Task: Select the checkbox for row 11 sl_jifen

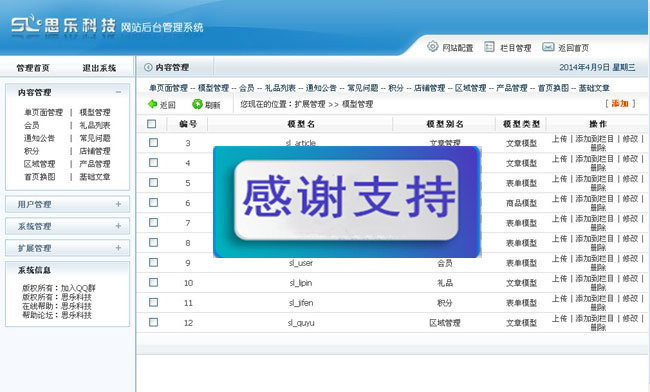Action: pos(153,302)
